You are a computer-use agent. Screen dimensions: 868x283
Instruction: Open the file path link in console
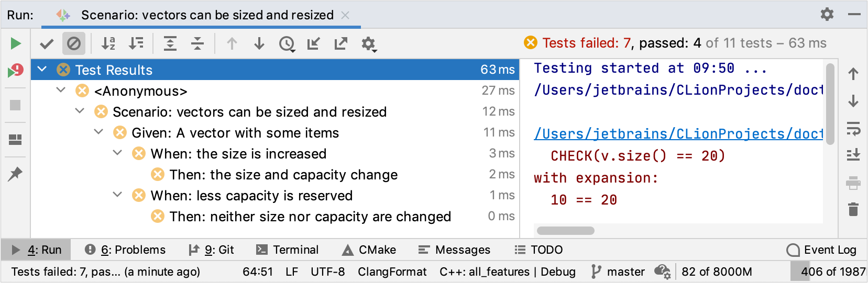pos(678,134)
